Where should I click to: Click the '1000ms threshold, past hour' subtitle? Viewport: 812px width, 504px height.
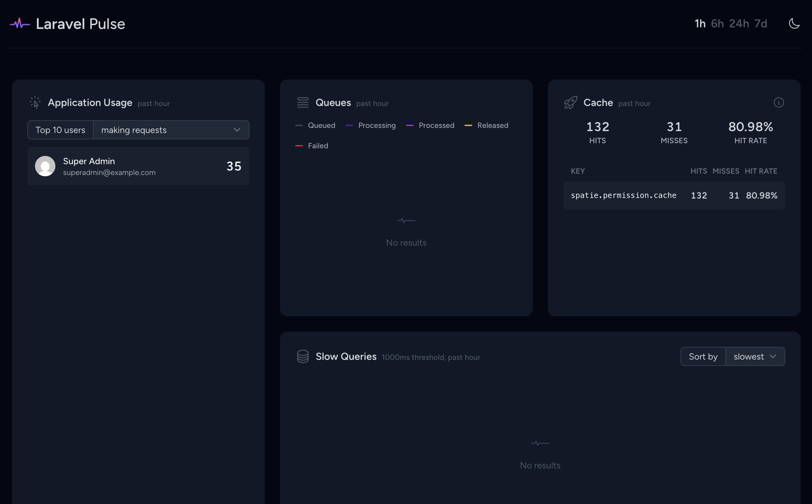click(x=431, y=357)
